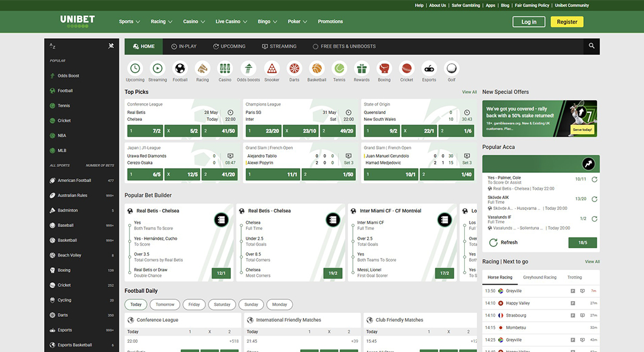This screenshot has height=352, width=644.
Task: Add the 19/2 Chelsea bet builder
Action: point(333,273)
